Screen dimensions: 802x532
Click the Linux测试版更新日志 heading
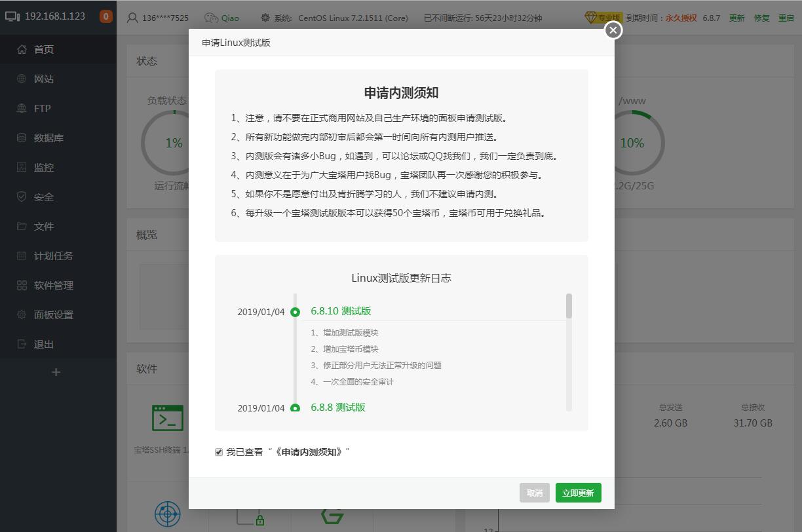[402, 278]
